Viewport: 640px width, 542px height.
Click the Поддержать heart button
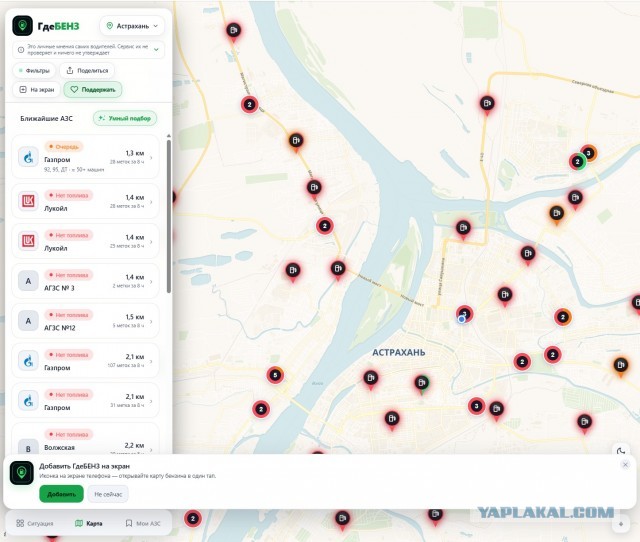(93, 89)
